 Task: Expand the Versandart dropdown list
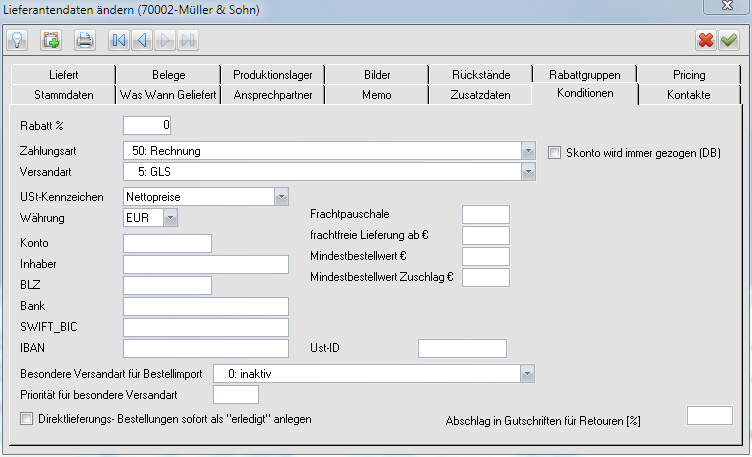528,171
